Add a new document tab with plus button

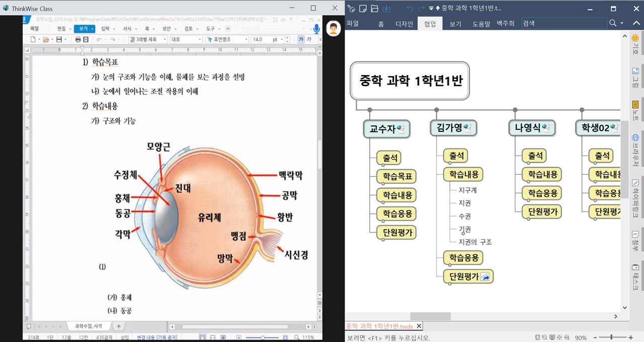[x=118, y=326]
